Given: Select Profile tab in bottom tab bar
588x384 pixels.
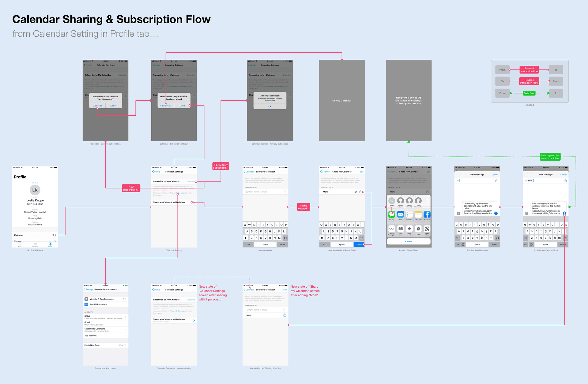Looking at the screenshot, I should [x=50, y=244].
